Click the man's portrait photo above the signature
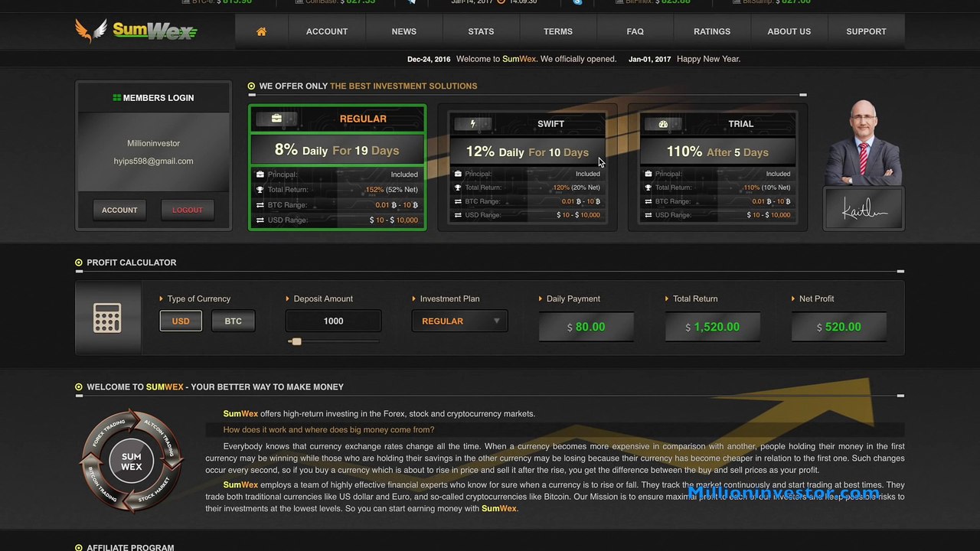 [864, 142]
